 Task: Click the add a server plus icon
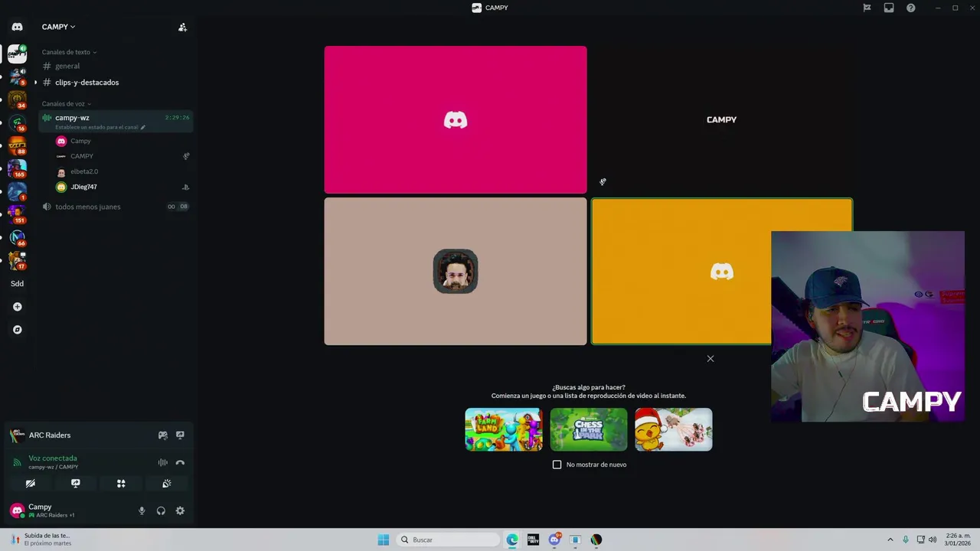pos(17,307)
